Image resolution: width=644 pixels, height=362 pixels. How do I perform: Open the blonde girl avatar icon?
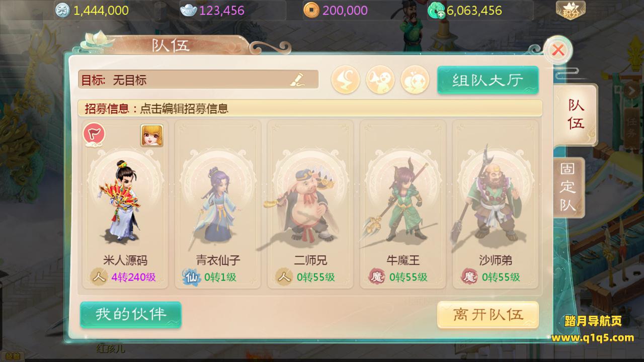coord(151,135)
